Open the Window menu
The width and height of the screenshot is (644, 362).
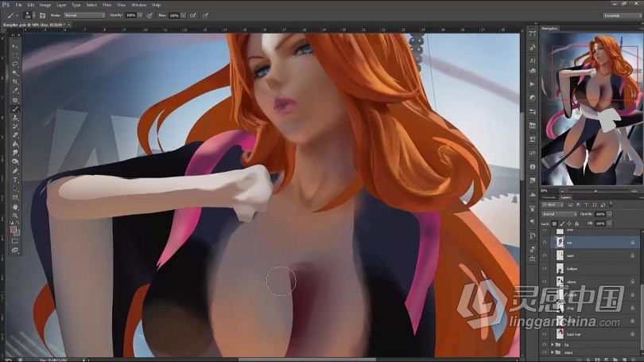139,5
